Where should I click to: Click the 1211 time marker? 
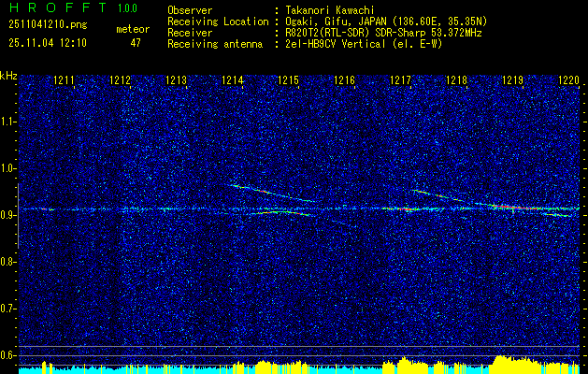65,79
